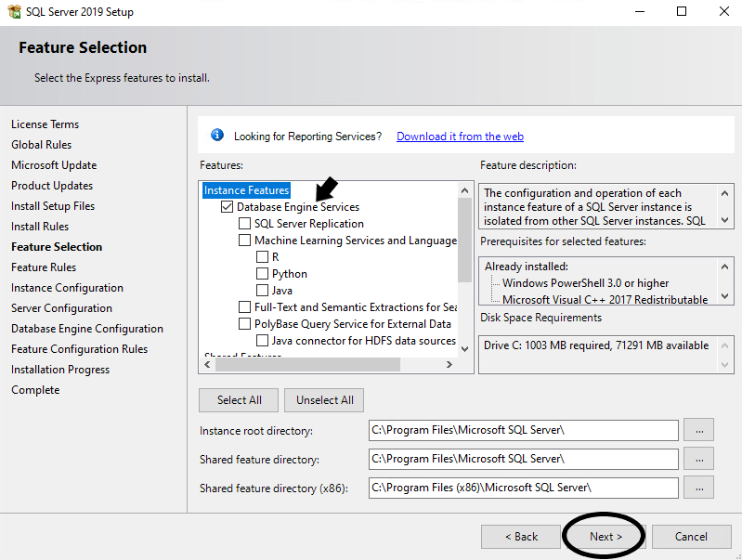
Task: Select Complete step in sidebar
Action: point(35,390)
